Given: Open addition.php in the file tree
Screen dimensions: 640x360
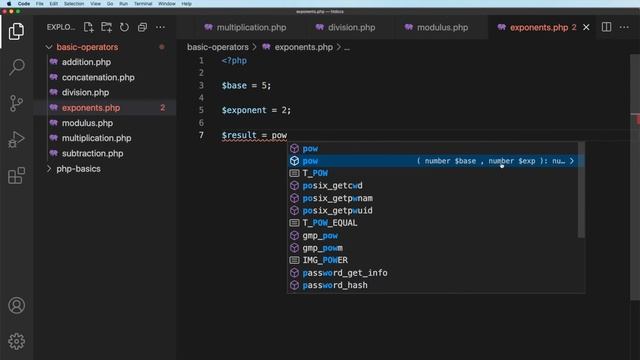Looking at the screenshot, I should pyautogui.click(x=86, y=62).
